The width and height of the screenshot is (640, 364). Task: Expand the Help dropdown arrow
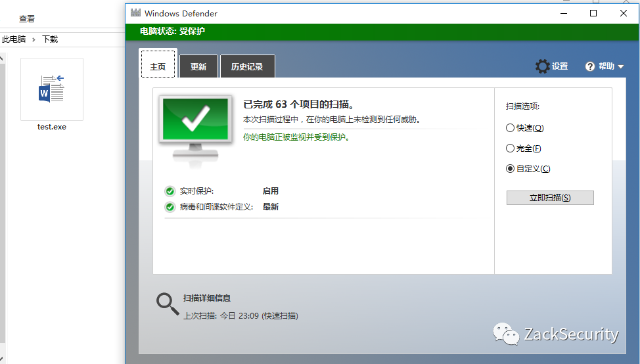(x=621, y=66)
